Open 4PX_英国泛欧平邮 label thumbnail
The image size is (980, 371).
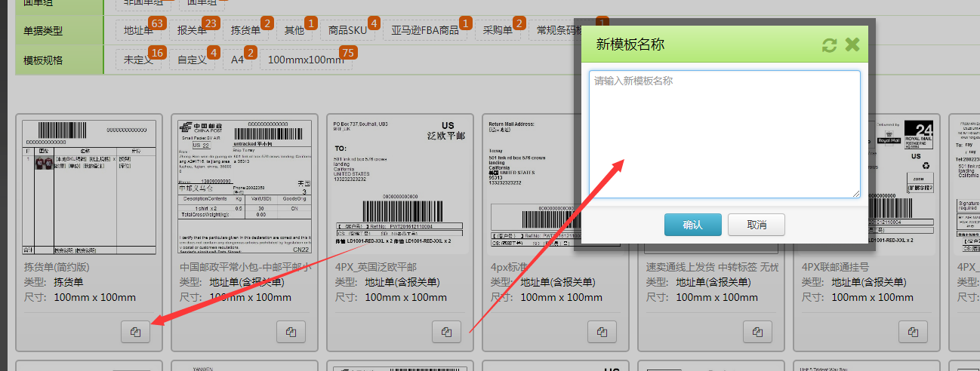(x=400, y=187)
